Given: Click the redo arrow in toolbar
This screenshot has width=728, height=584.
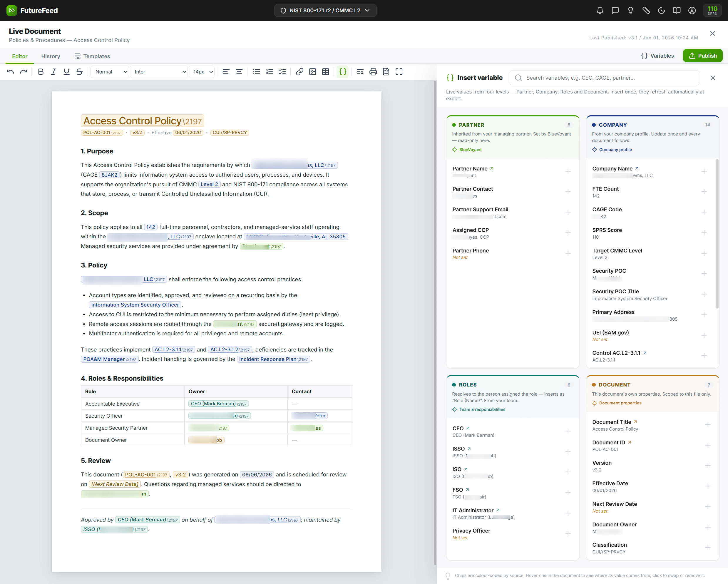Looking at the screenshot, I should pos(23,71).
